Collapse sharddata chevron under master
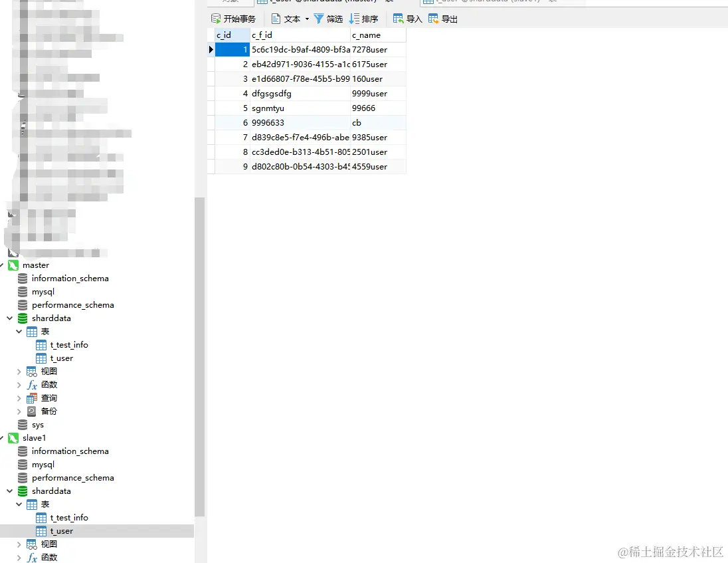 pos(10,318)
